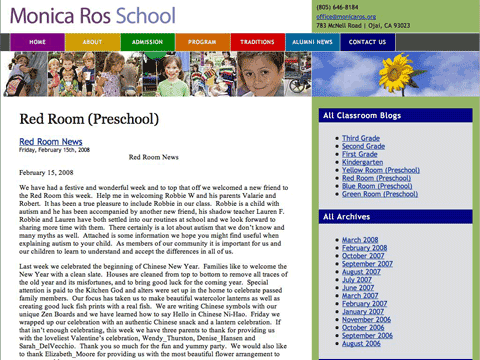Open the August 2006 archive
Screen dimensions: 480x360
pos(361,343)
